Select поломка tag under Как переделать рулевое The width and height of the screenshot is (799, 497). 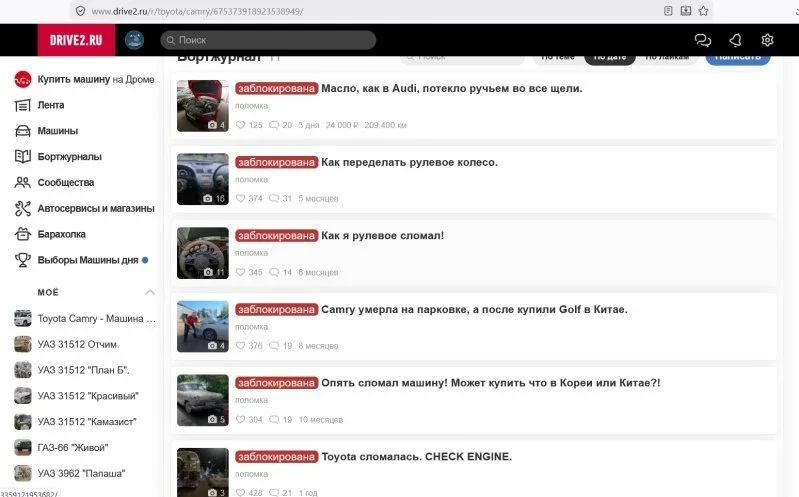[x=251, y=179]
